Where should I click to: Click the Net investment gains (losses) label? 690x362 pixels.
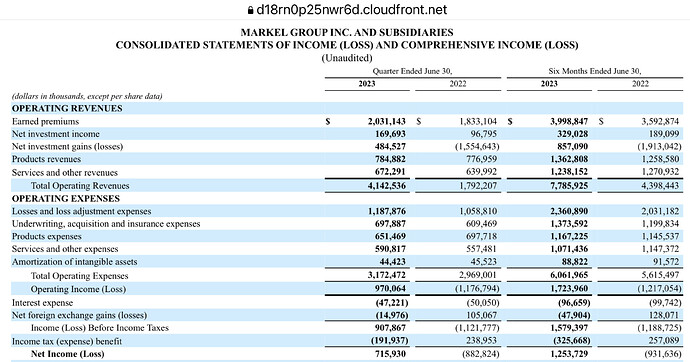click(67, 146)
